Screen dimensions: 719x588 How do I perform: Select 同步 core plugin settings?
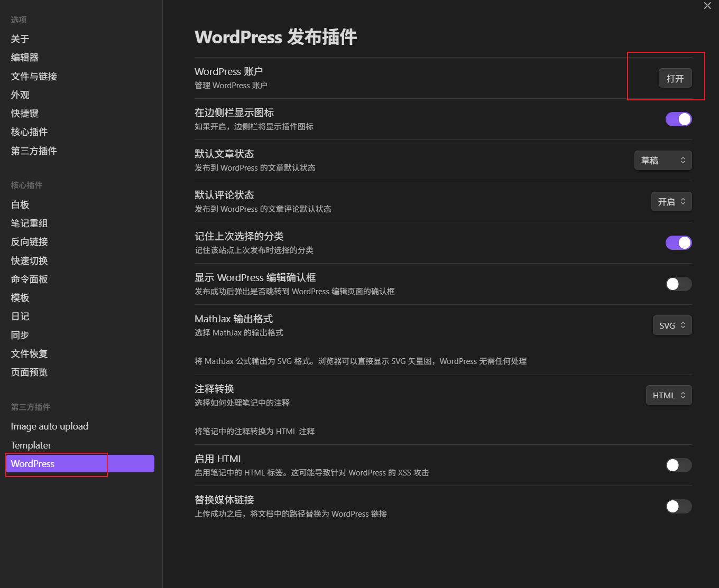pos(80,335)
